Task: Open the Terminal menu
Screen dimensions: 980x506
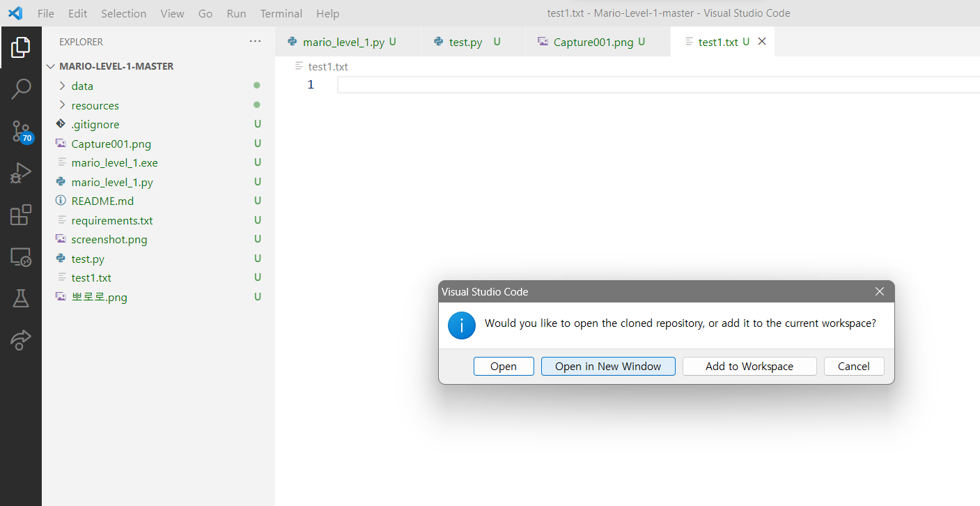Action: [x=281, y=13]
